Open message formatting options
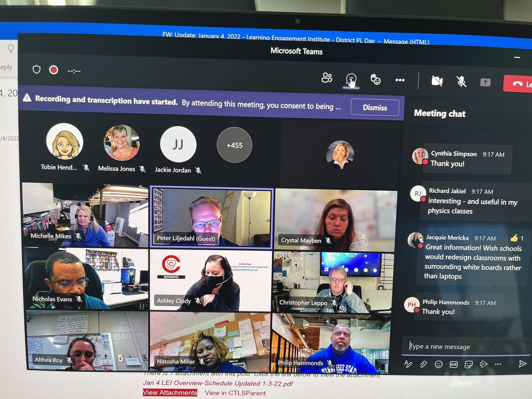This screenshot has width=532, height=399. coord(408,364)
